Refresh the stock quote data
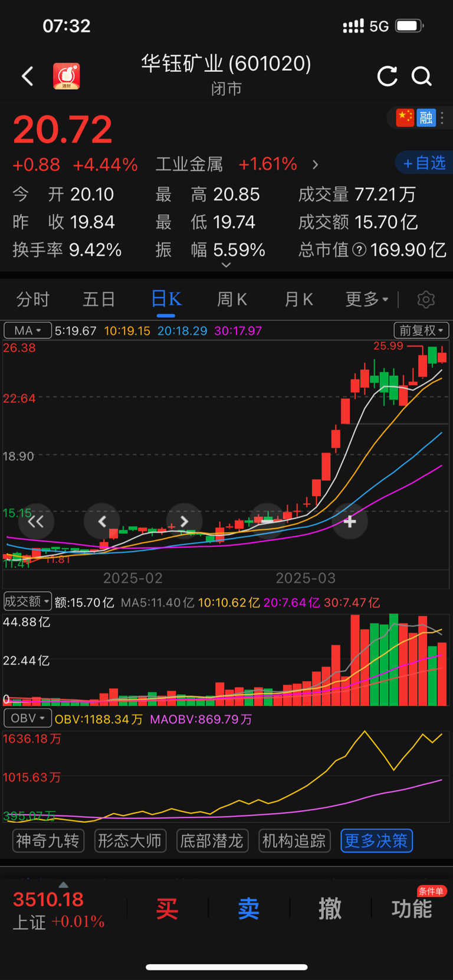This screenshot has width=453, height=980. 387,76
